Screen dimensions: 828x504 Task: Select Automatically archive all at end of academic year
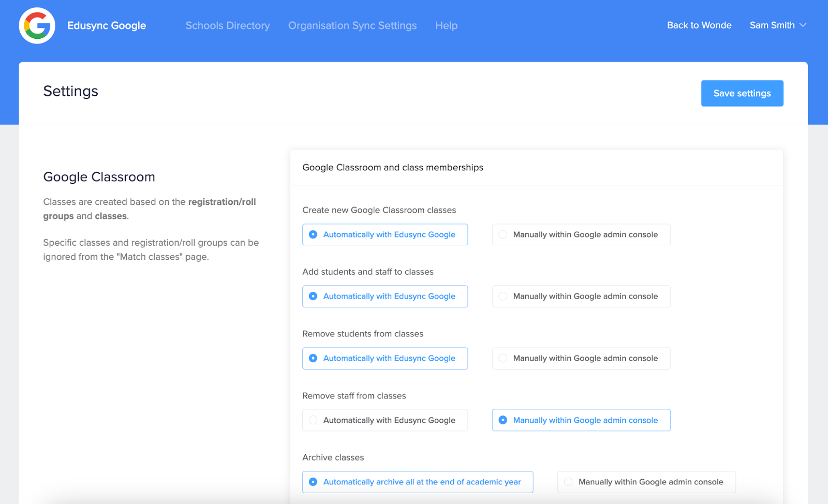pos(418,482)
